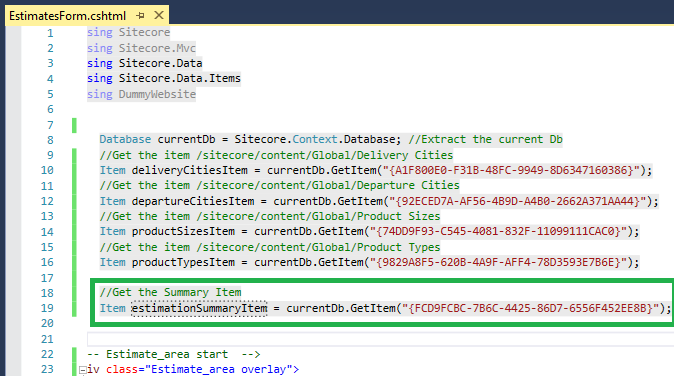Click 'productTypesItem' variable

[183, 263]
